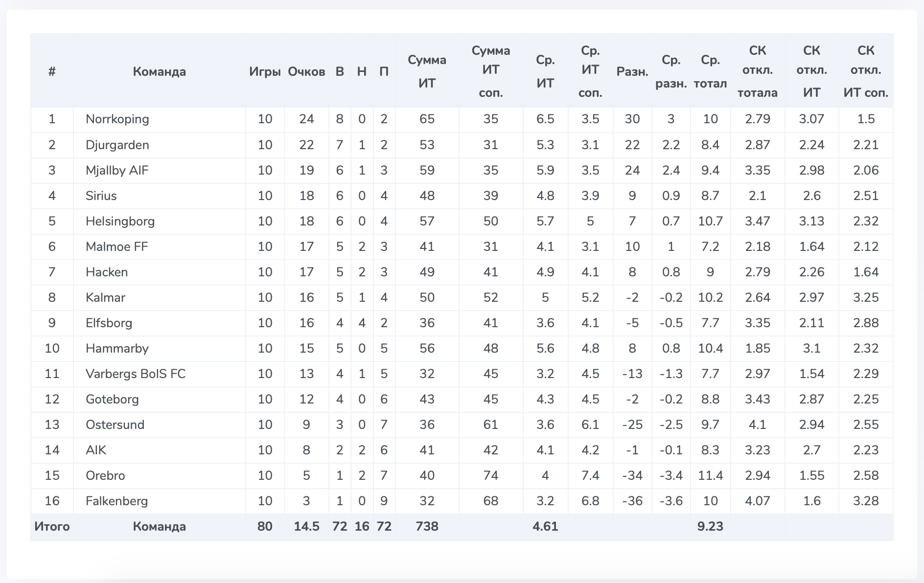Click Falkenberg's СК откл. ИТ соп. value 3.28
The height and width of the screenshot is (583, 924).
click(866, 501)
